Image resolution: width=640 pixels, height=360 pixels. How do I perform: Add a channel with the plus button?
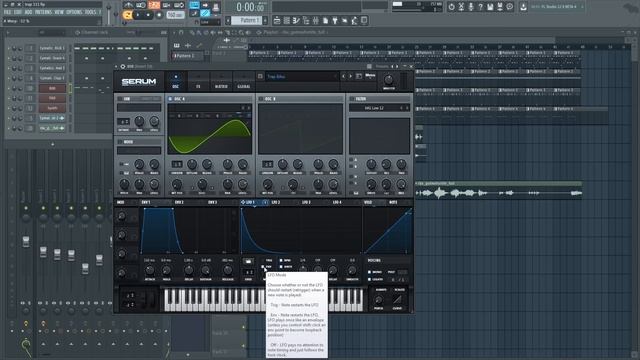(x=52, y=144)
